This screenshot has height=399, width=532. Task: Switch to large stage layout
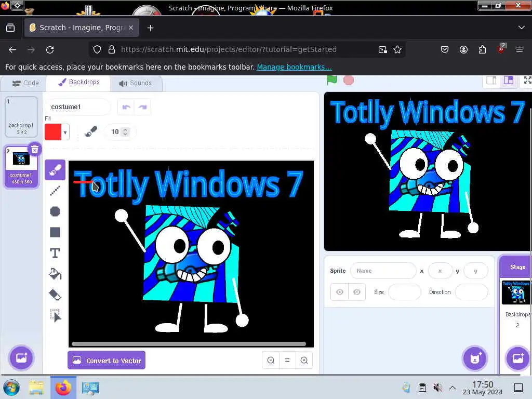508,81
